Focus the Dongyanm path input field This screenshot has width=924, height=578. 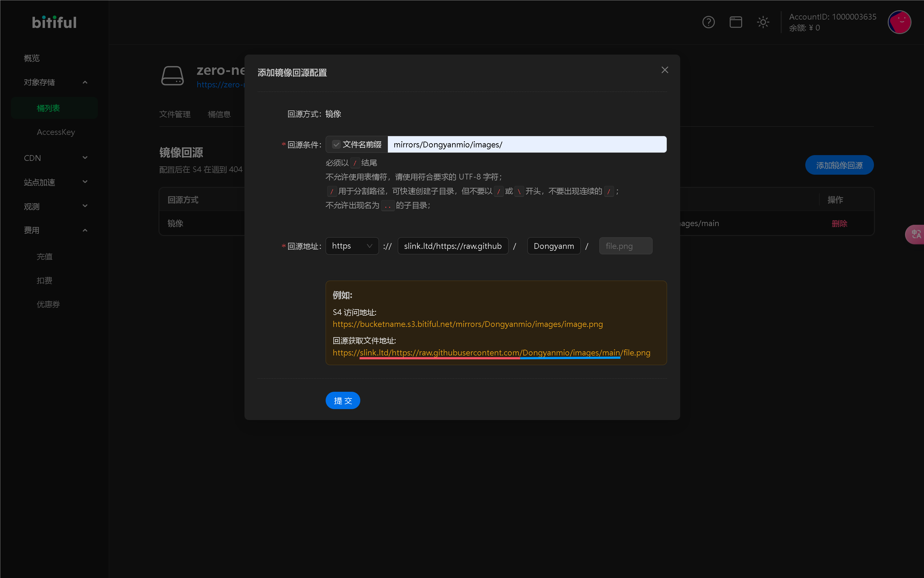(554, 246)
